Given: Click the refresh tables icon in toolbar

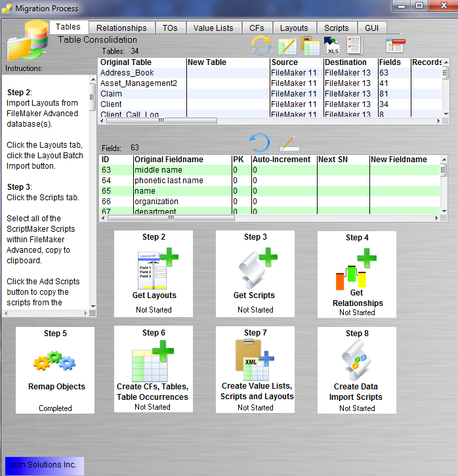Looking at the screenshot, I should (261, 45).
